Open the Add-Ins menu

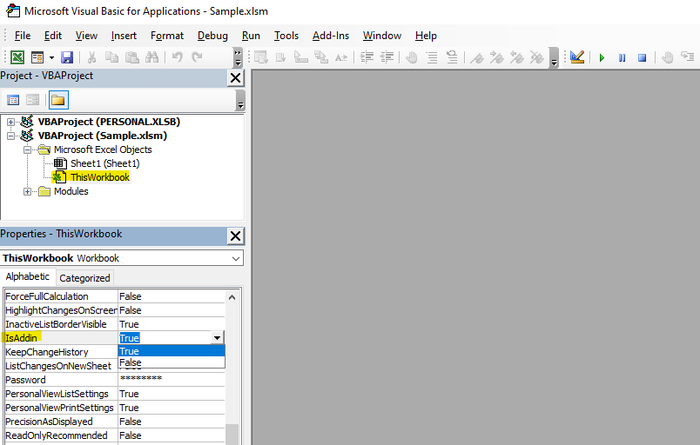[x=331, y=36]
